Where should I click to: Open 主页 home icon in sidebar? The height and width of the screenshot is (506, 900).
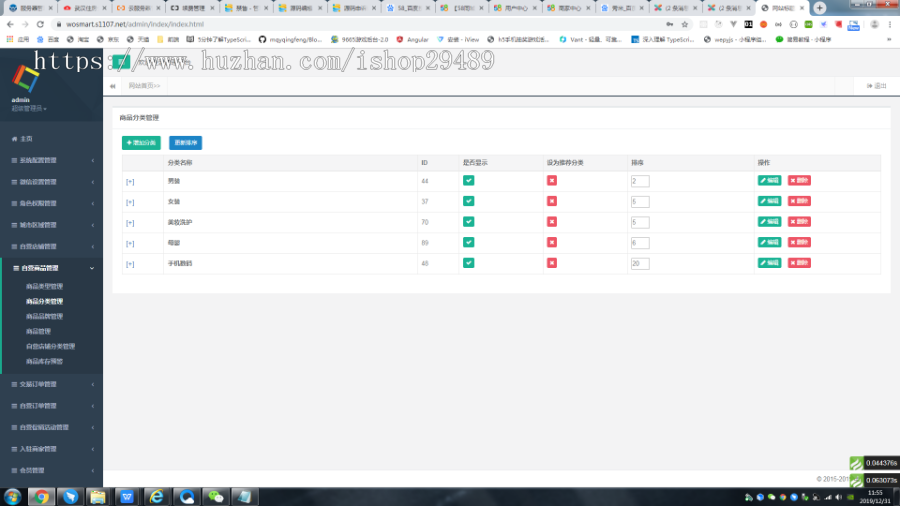coord(14,139)
